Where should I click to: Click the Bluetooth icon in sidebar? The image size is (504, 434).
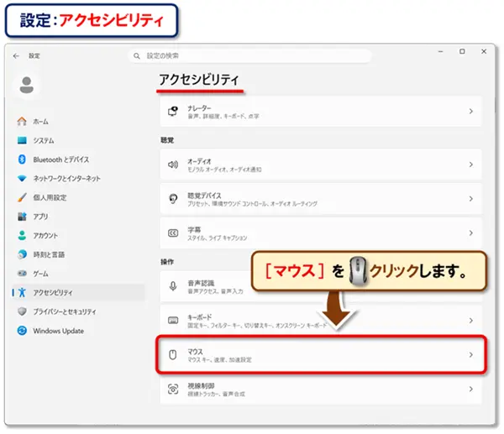click(x=22, y=159)
